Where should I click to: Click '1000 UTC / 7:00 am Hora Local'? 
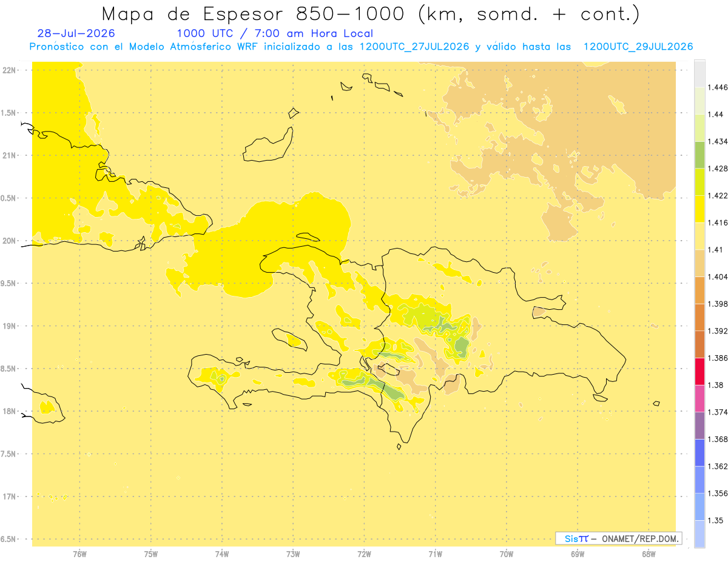(x=275, y=33)
